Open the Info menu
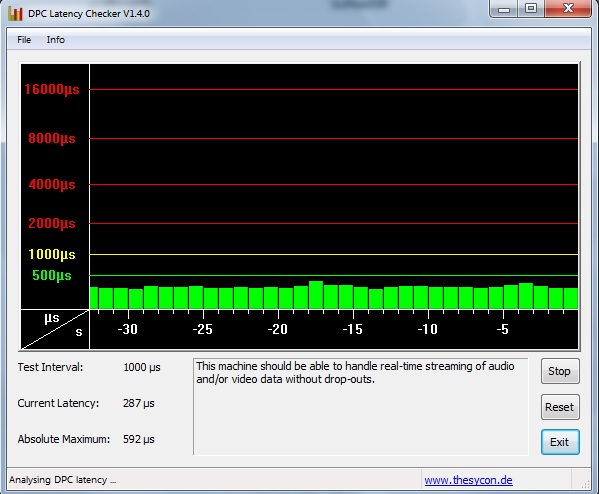599x494 pixels. pos(56,40)
